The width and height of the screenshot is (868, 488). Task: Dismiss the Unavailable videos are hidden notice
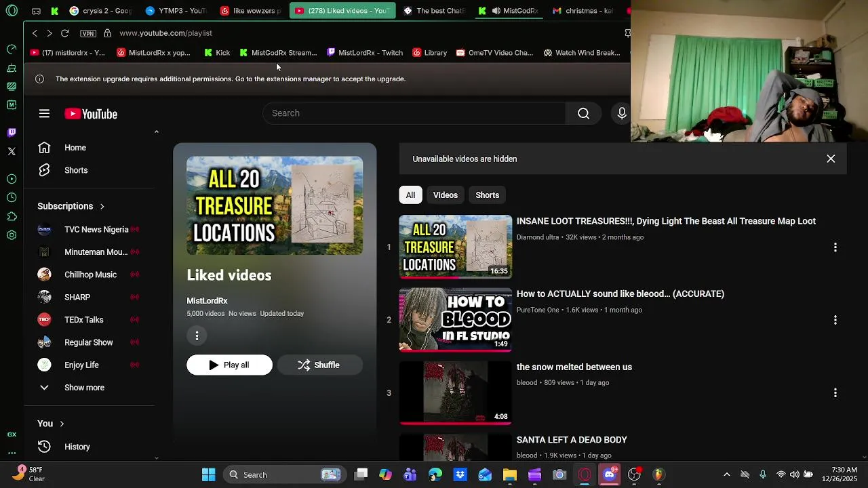coord(831,159)
